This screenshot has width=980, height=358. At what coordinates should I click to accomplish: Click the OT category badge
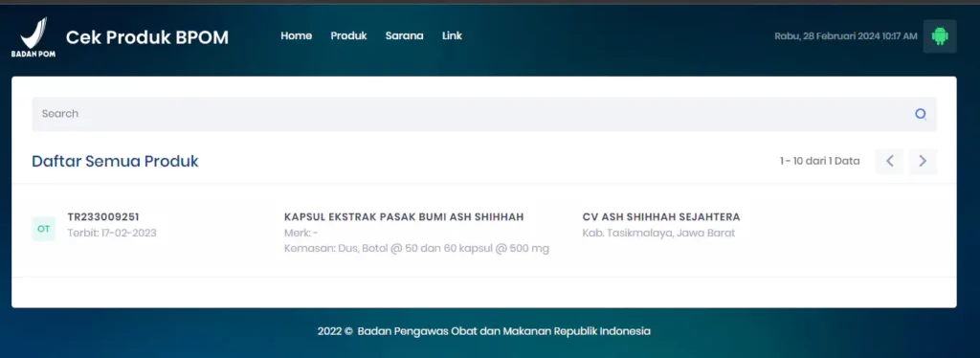(44, 229)
